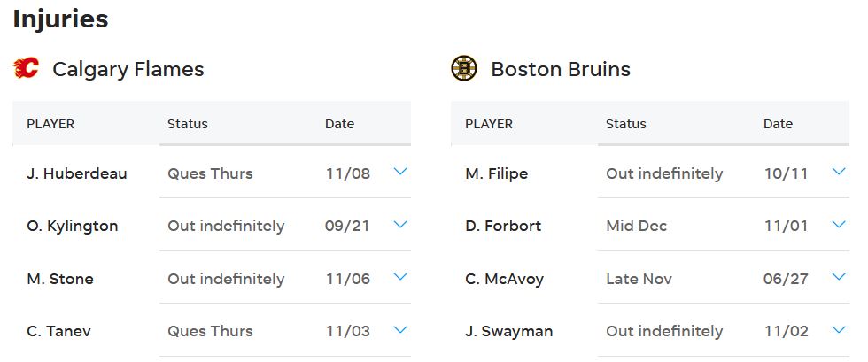
Task: Click player name O. Kylington
Action: (73, 226)
